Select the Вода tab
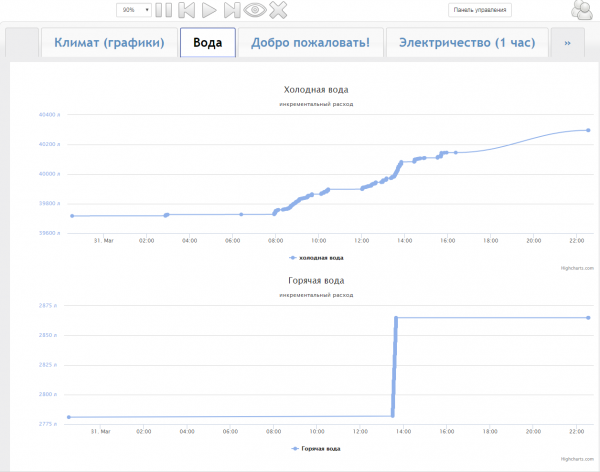Image resolution: width=600 pixels, height=472 pixels. click(207, 43)
